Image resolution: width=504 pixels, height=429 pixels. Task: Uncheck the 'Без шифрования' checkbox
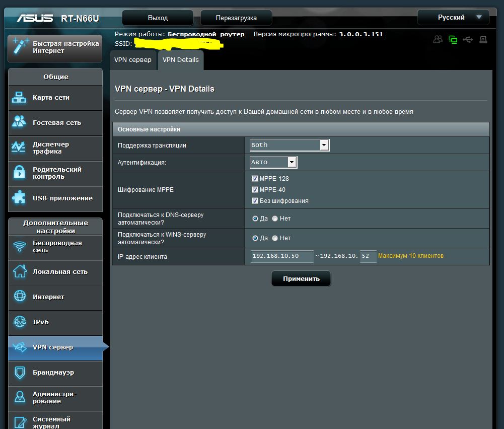255,201
